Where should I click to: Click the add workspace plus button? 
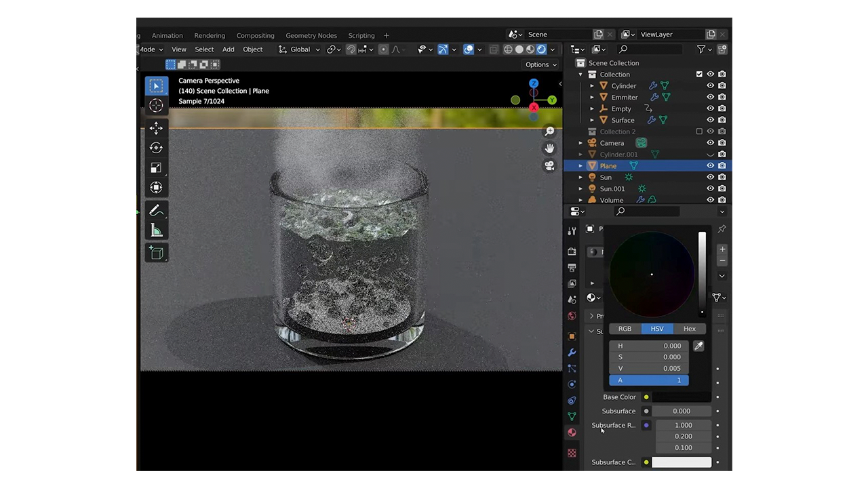pos(387,35)
